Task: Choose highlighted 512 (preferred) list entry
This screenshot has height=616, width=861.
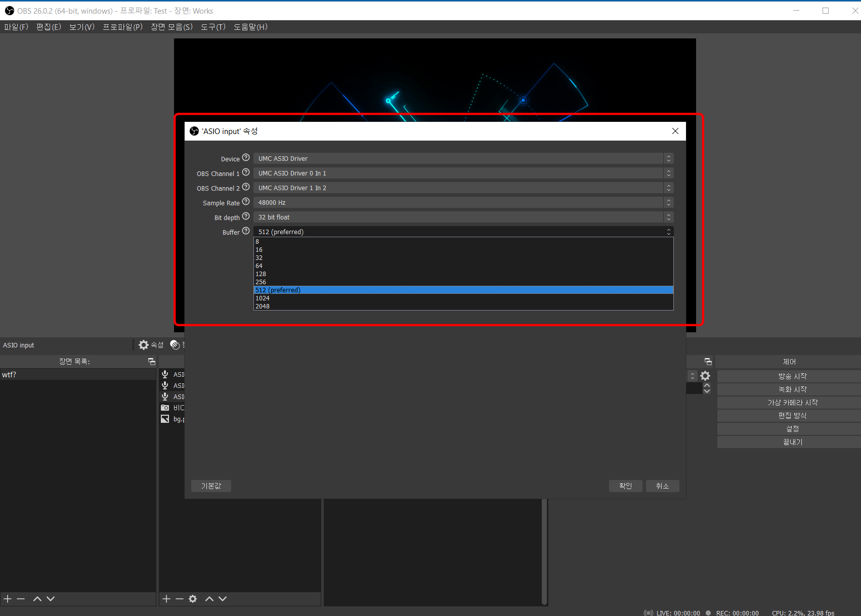Action: [463, 290]
